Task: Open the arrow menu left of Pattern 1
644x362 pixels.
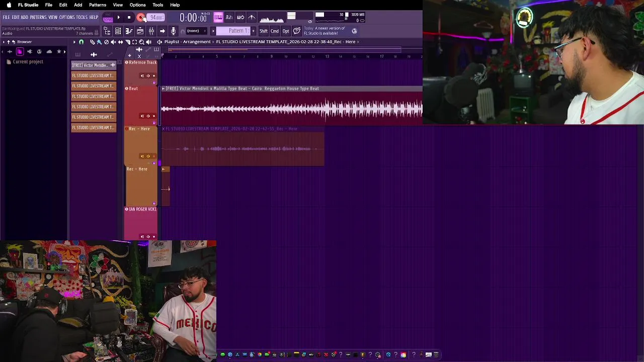Action: point(213,31)
